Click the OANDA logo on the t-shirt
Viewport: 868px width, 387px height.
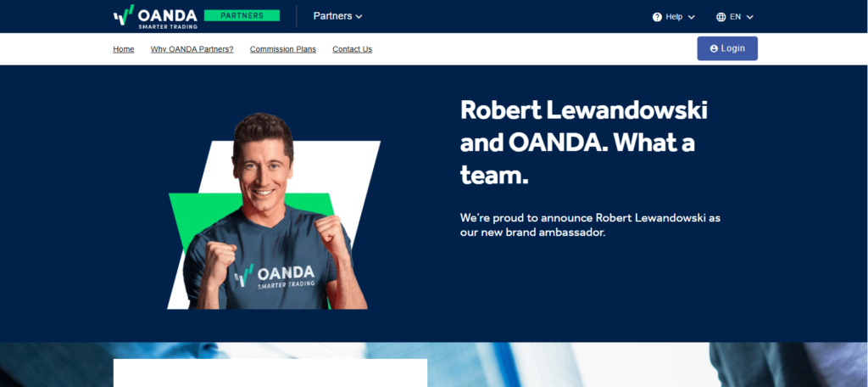click(x=274, y=276)
